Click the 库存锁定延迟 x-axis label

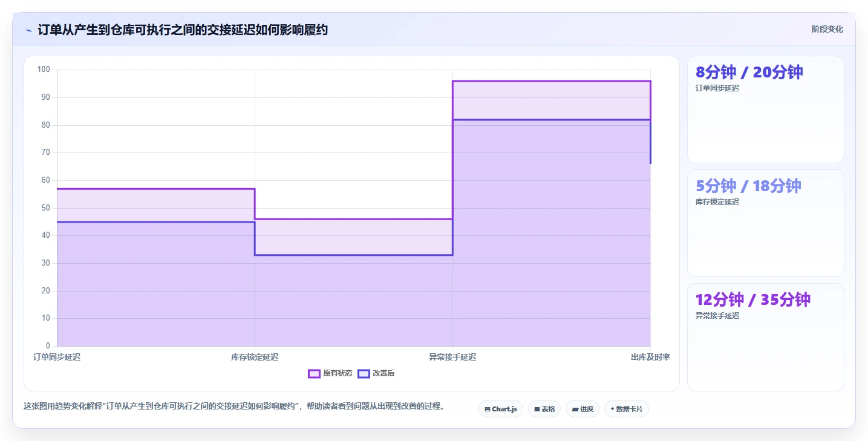pyautogui.click(x=255, y=358)
